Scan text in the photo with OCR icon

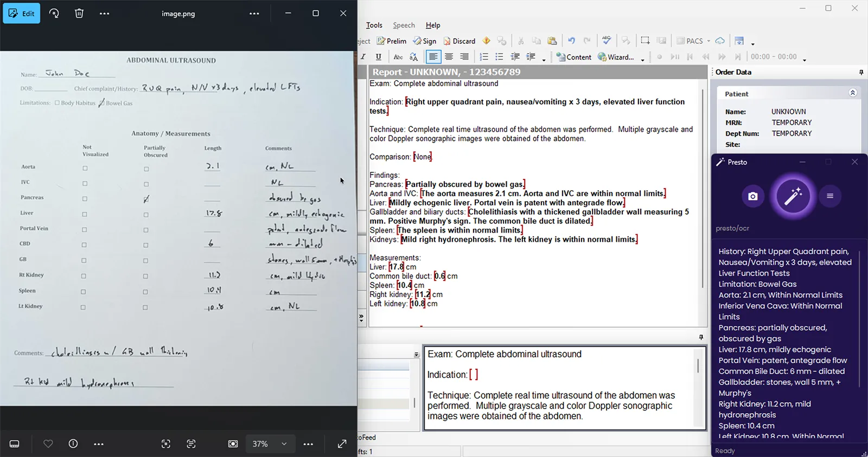pyautogui.click(x=191, y=444)
